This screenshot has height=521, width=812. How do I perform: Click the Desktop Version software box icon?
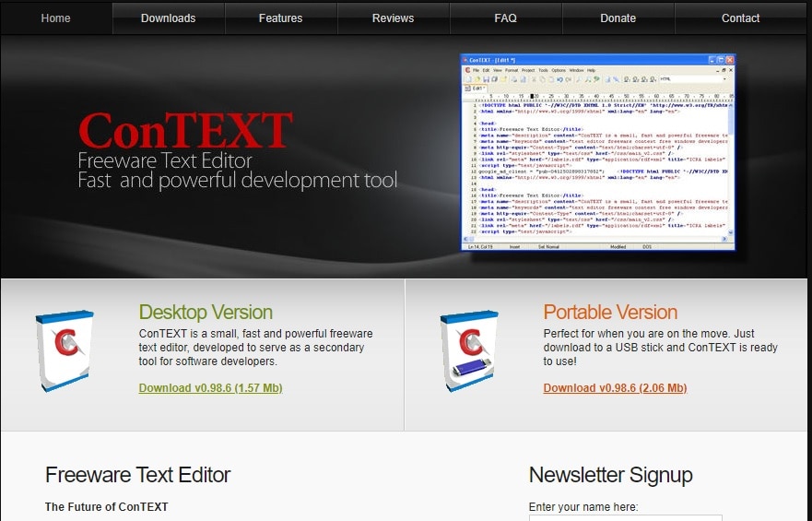[x=65, y=350]
